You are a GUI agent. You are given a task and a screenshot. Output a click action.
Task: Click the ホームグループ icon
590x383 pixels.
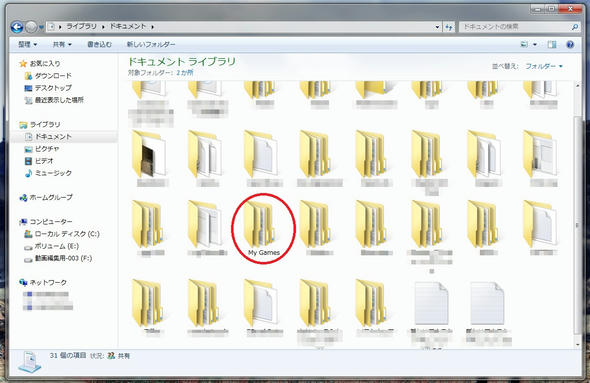point(23,198)
